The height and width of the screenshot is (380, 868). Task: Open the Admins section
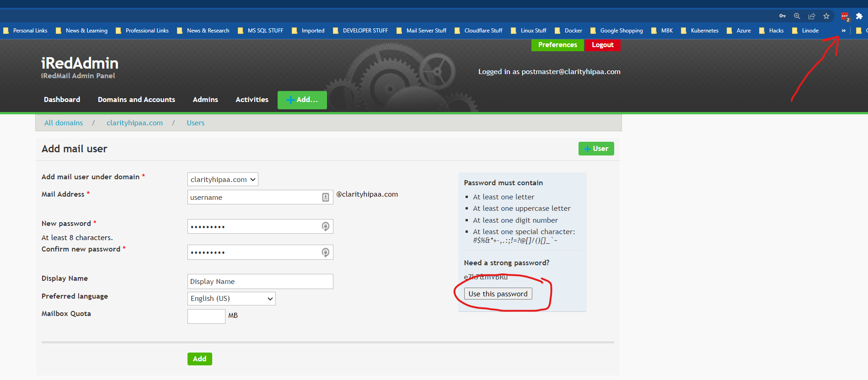[x=205, y=100]
